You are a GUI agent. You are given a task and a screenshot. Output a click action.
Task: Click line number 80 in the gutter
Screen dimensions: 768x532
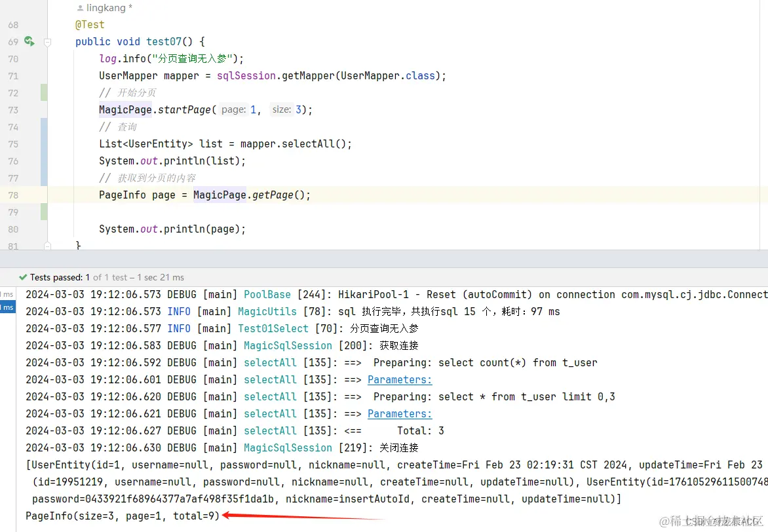coord(13,229)
